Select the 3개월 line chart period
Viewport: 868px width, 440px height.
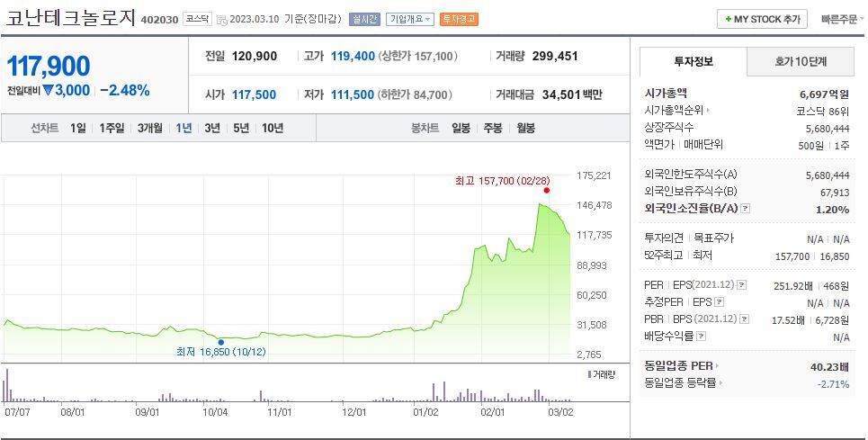coord(150,128)
